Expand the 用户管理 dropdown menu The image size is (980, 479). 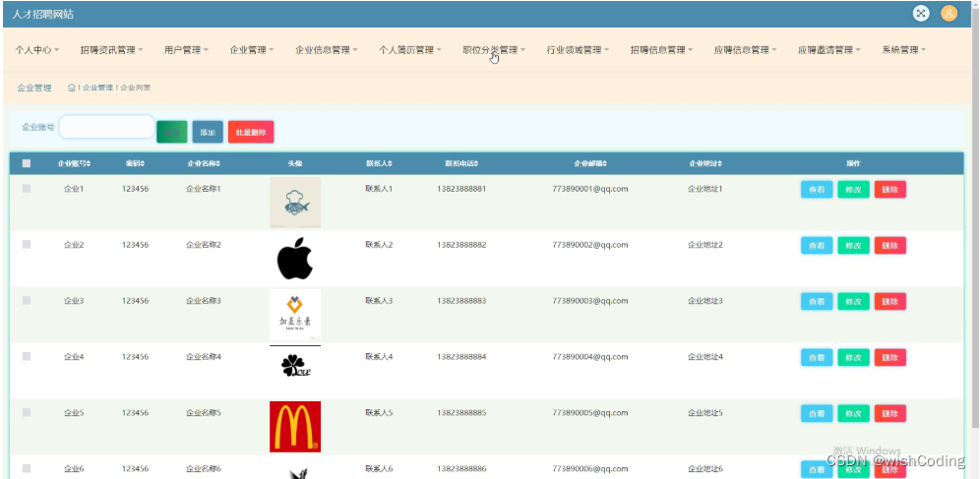[x=186, y=50]
